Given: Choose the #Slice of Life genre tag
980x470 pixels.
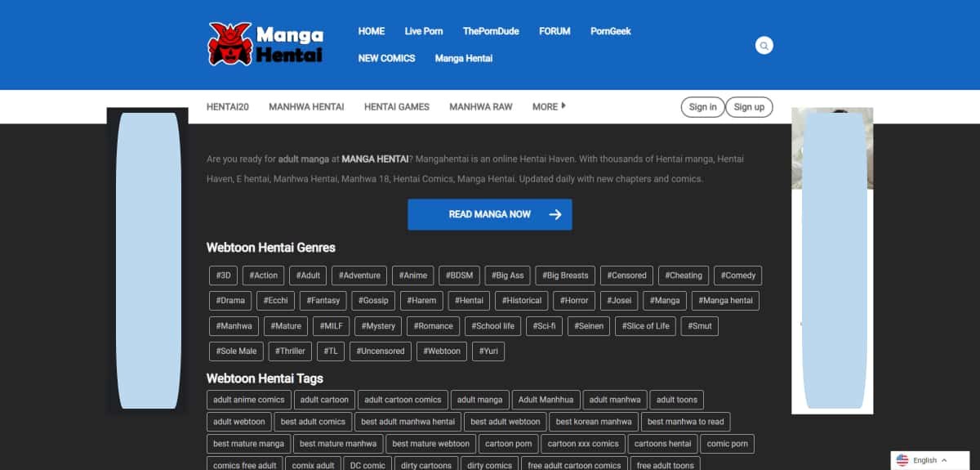Looking at the screenshot, I should coord(645,326).
